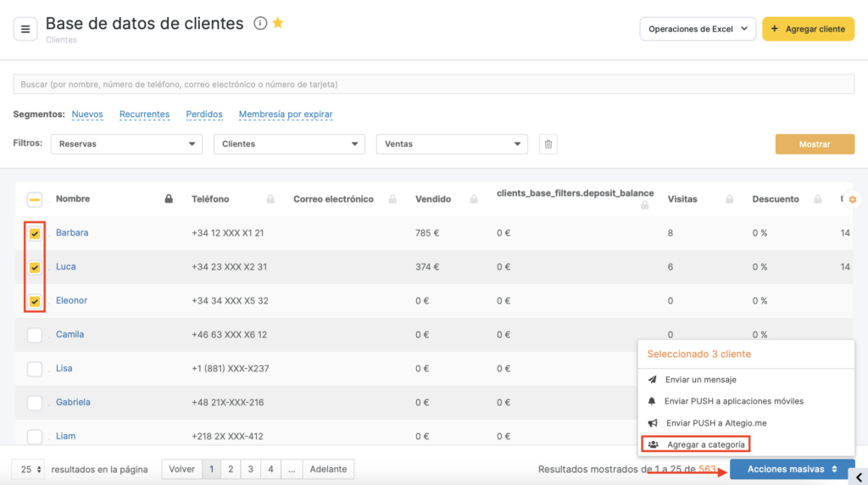Click the info icon beside page title
The width and height of the screenshot is (868, 485).
[x=260, y=24]
